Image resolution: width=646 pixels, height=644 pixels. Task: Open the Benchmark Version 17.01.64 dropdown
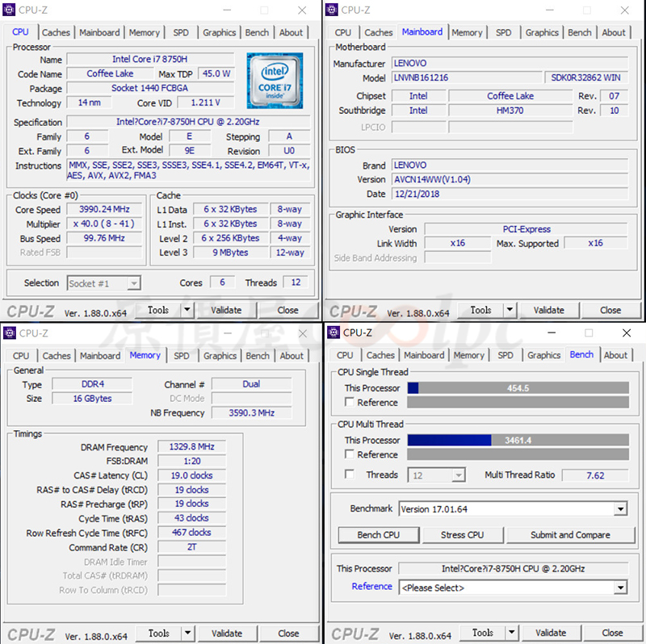pos(513,509)
